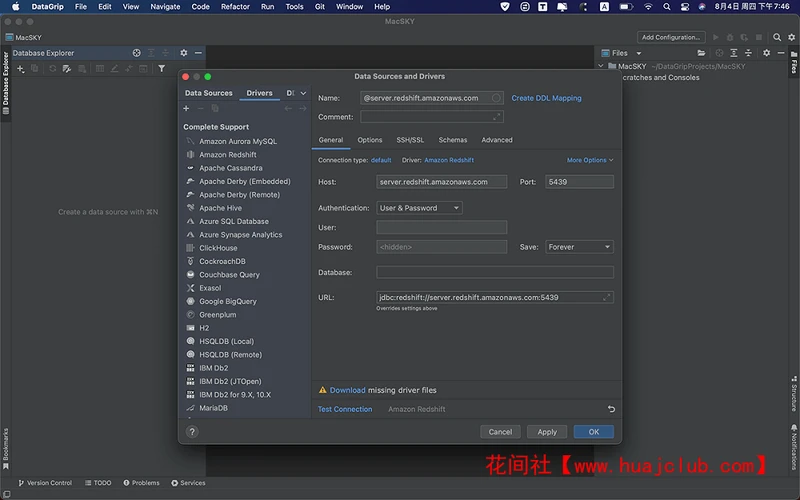Click the Search Everywhere magnifier in the main toolbar
Image resolution: width=800 pixels, height=500 pixels.
pos(777,37)
